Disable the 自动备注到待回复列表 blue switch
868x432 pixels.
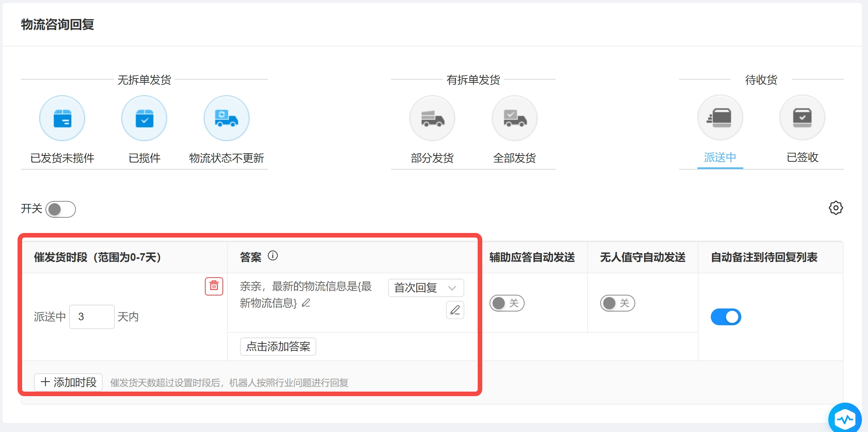pyautogui.click(x=726, y=317)
